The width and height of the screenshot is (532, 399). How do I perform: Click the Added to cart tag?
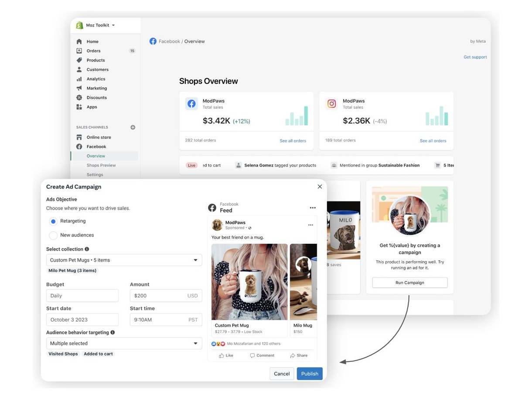pyautogui.click(x=98, y=354)
